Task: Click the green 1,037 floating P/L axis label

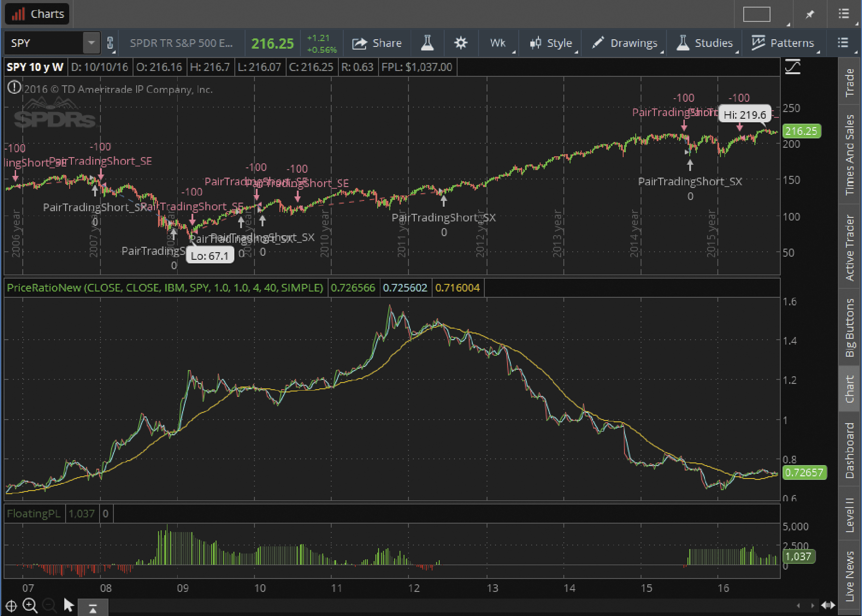Action: (x=798, y=556)
